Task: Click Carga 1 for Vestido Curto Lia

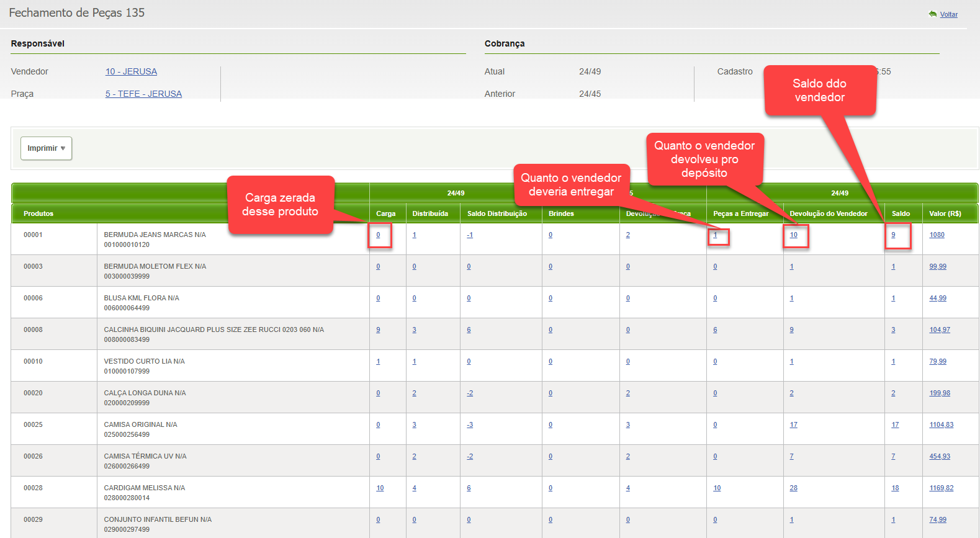Action: click(x=378, y=361)
